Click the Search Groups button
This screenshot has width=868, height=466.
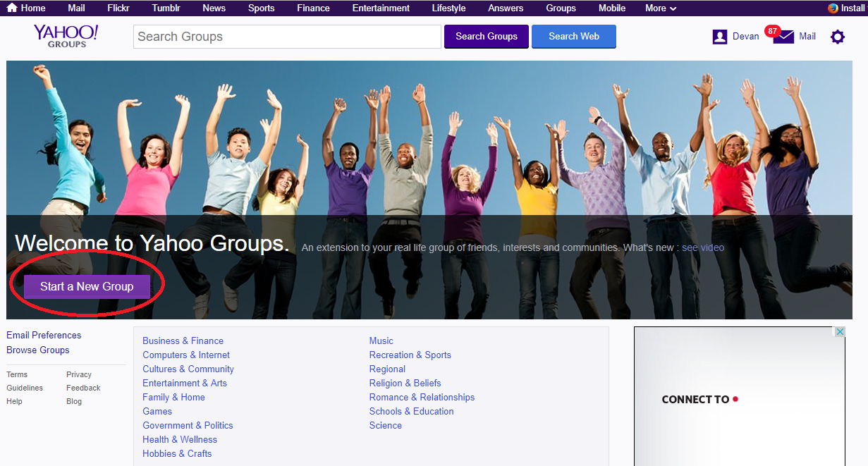tap(487, 37)
